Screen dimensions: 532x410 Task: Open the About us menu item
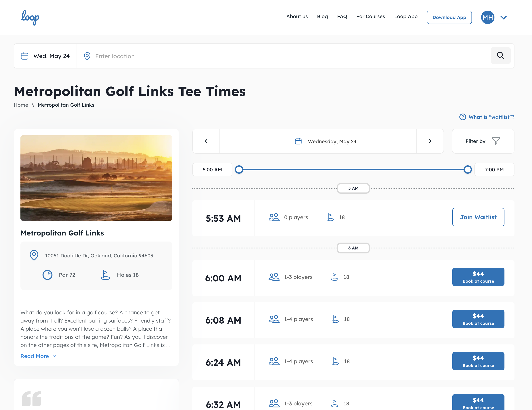pos(297,16)
